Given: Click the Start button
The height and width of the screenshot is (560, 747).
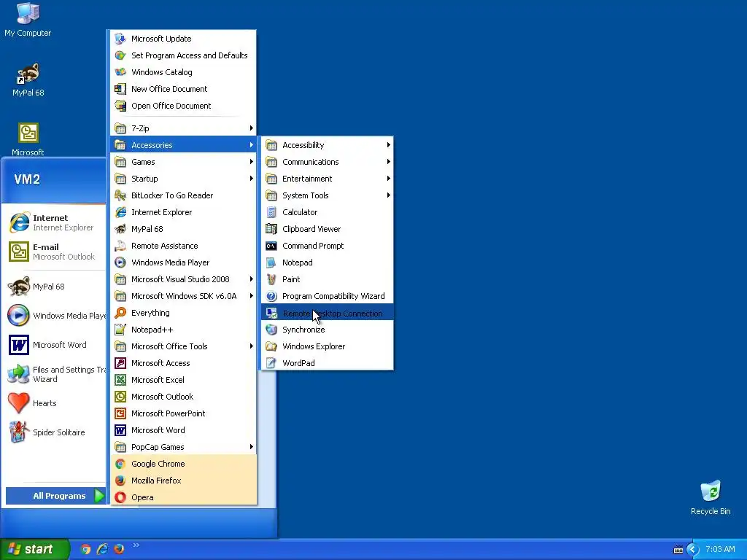Looking at the screenshot, I should coord(34,549).
